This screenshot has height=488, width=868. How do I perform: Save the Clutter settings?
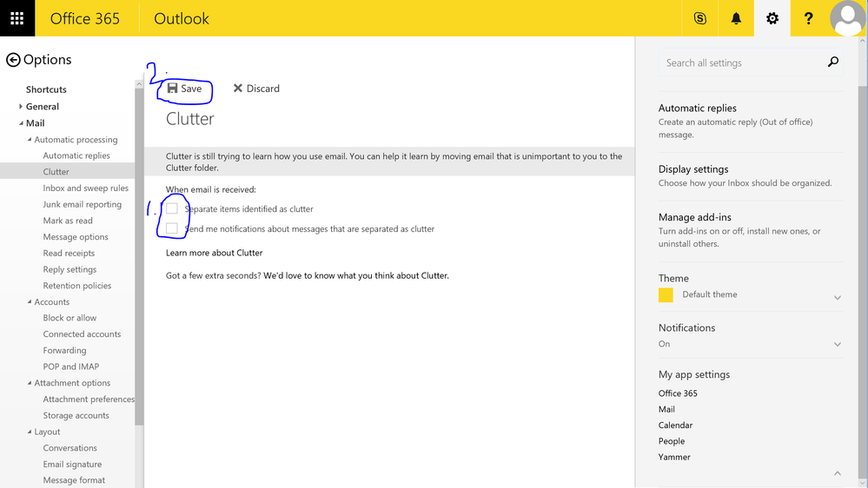pyautogui.click(x=184, y=89)
